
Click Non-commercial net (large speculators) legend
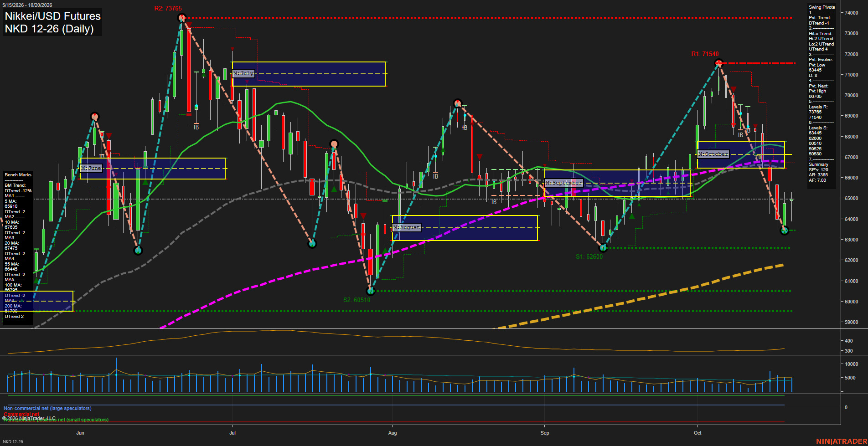pyautogui.click(x=47, y=408)
